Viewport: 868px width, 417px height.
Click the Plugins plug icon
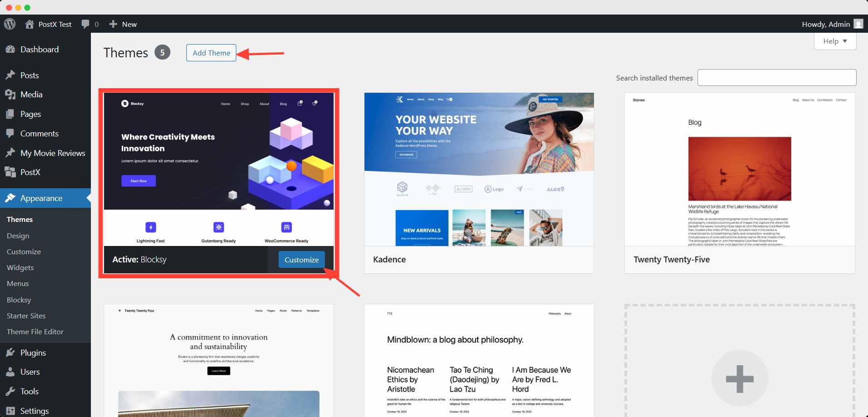[10, 352]
